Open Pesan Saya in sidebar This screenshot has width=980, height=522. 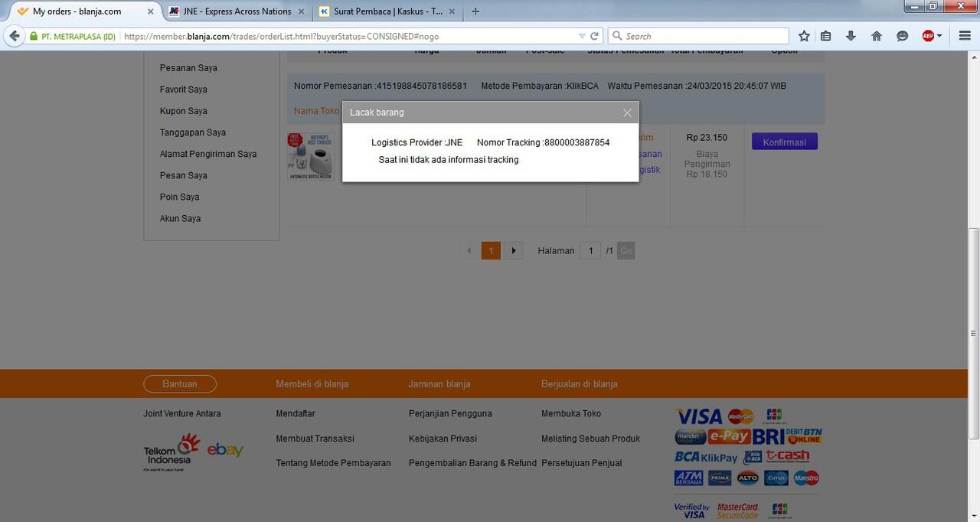[x=184, y=175]
